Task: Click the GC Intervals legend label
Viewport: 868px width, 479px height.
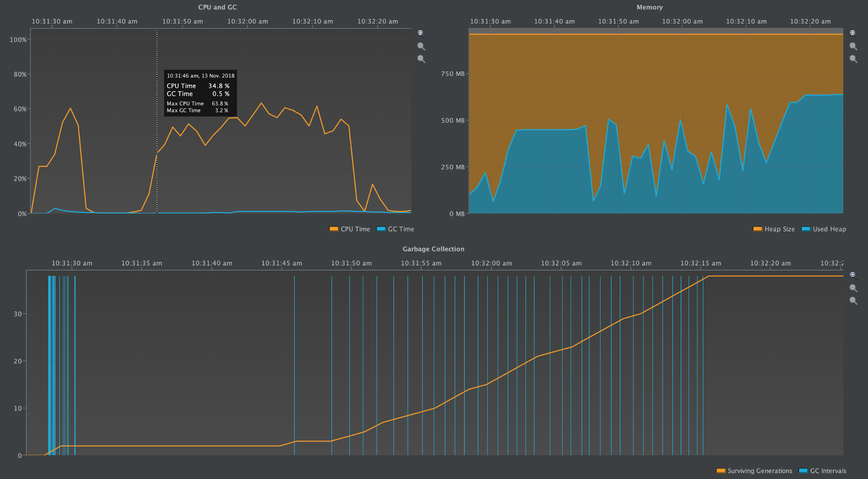Action: click(828, 471)
